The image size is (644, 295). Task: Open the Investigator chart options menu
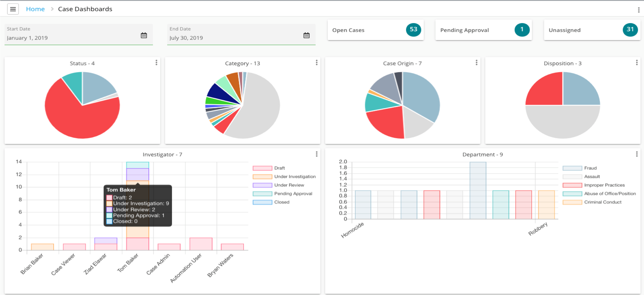click(316, 154)
